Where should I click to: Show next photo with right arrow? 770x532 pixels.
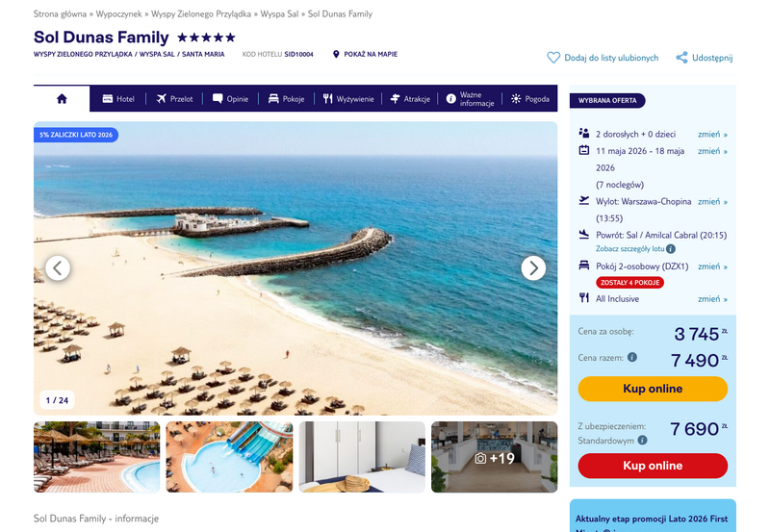pyautogui.click(x=533, y=268)
